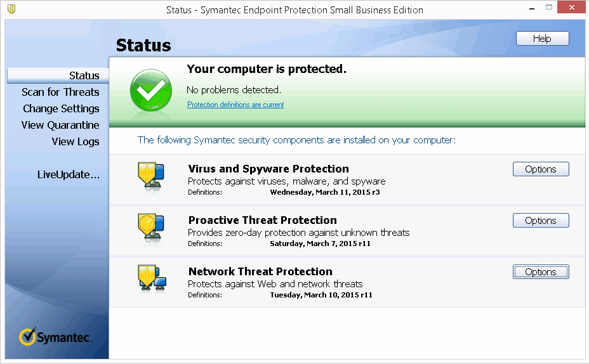
Task: Open Change Settings from the sidebar
Action: (x=61, y=108)
